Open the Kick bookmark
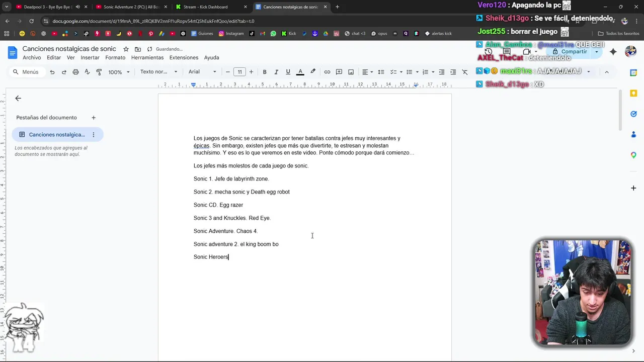Viewport: 644px width, 362px height. click(x=289, y=34)
